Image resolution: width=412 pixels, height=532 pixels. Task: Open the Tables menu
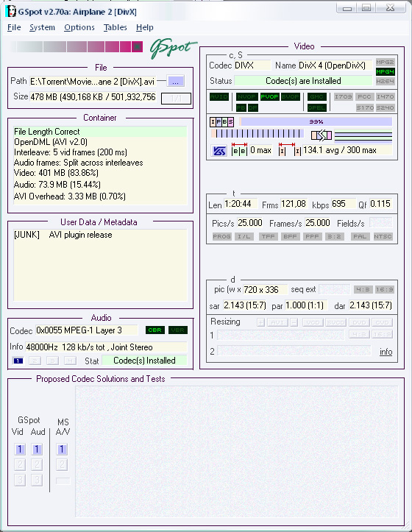click(116, 27)
